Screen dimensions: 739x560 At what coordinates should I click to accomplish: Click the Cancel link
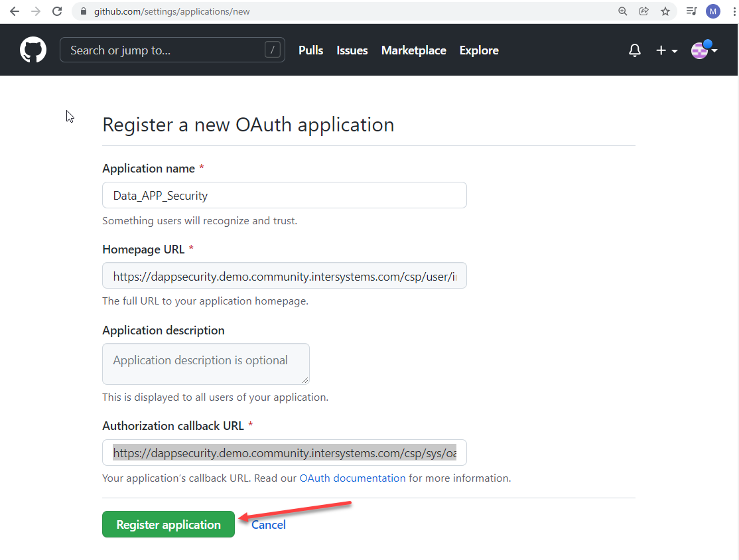pos(269,525)
